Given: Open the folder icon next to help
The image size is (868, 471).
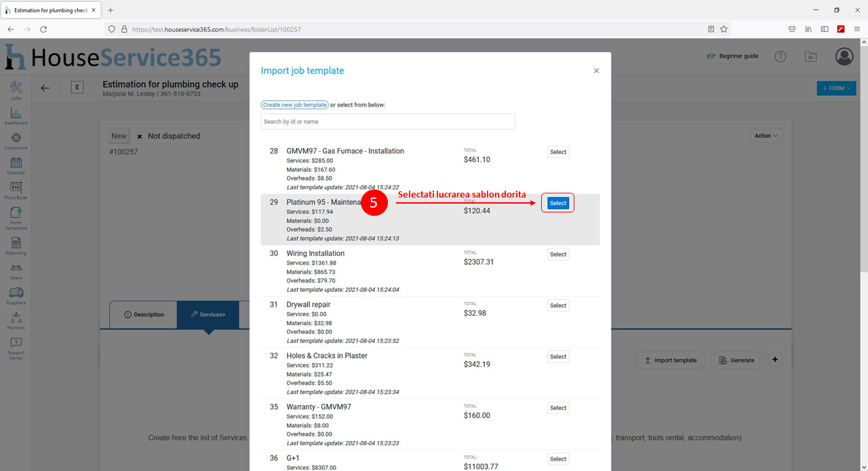Looking at the screenshot, I should [810, 56].
